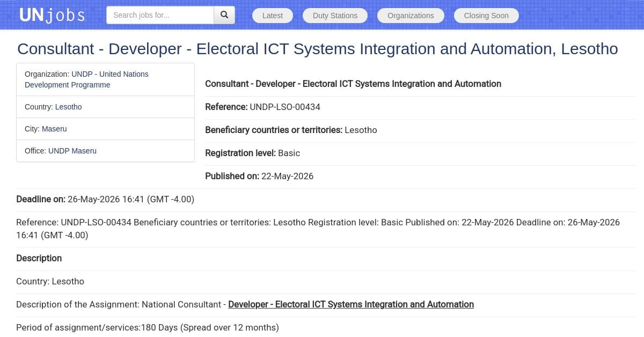Click the bold 'Description' heading
Image resolution: width=644 pixels, height=337 pixels.
pyautogui.click(x=39, y=258)
